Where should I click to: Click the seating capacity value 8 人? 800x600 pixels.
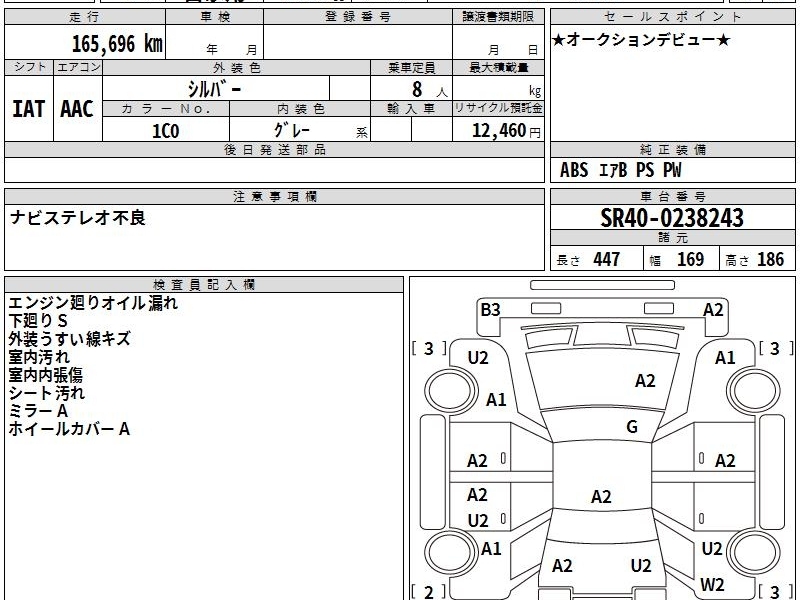(429, 90)
